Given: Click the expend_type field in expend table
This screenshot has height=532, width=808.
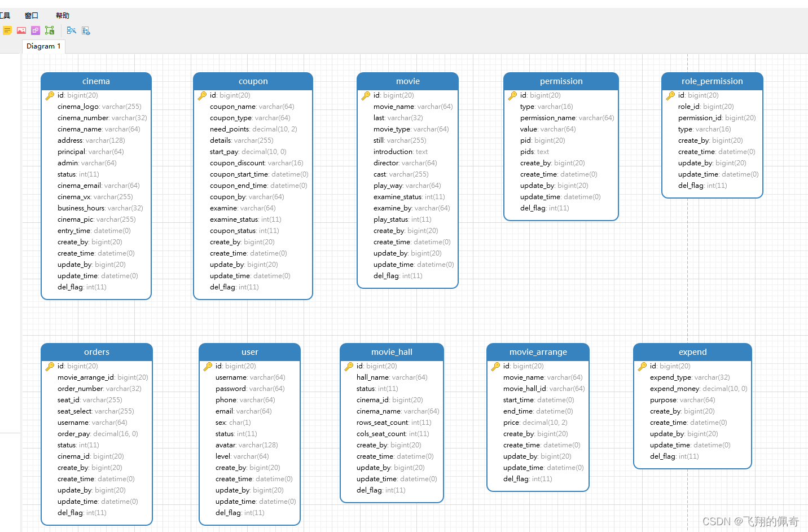Looking at the screenshot, I should pos(690,377).
